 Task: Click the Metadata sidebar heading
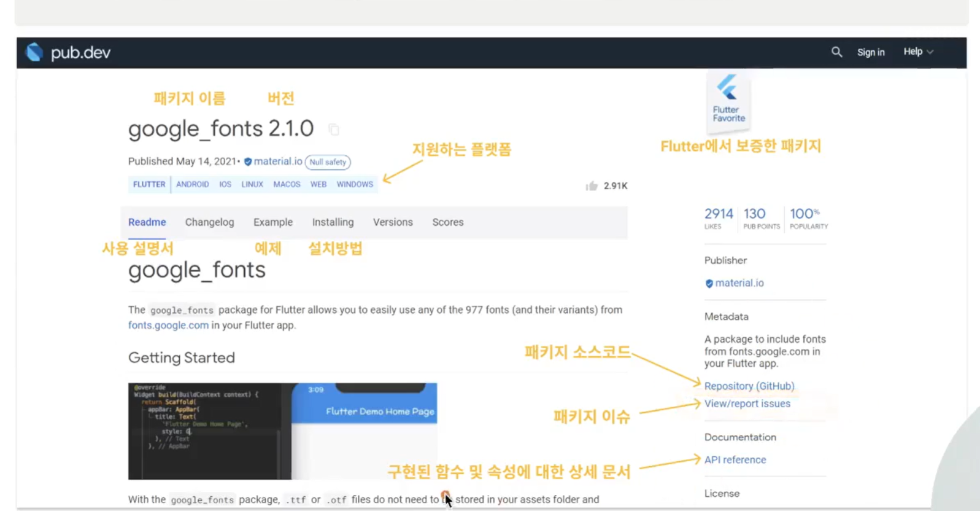point(726,317)
